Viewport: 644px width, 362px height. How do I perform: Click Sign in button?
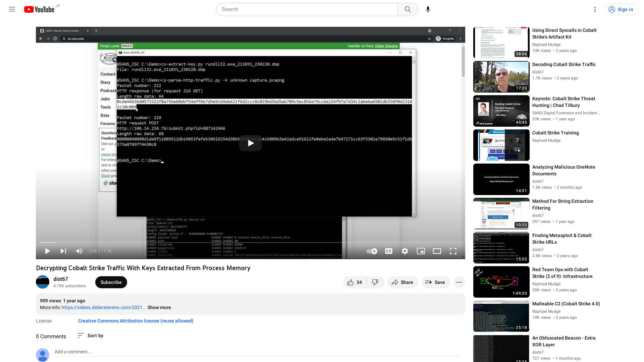click(621, 9)
